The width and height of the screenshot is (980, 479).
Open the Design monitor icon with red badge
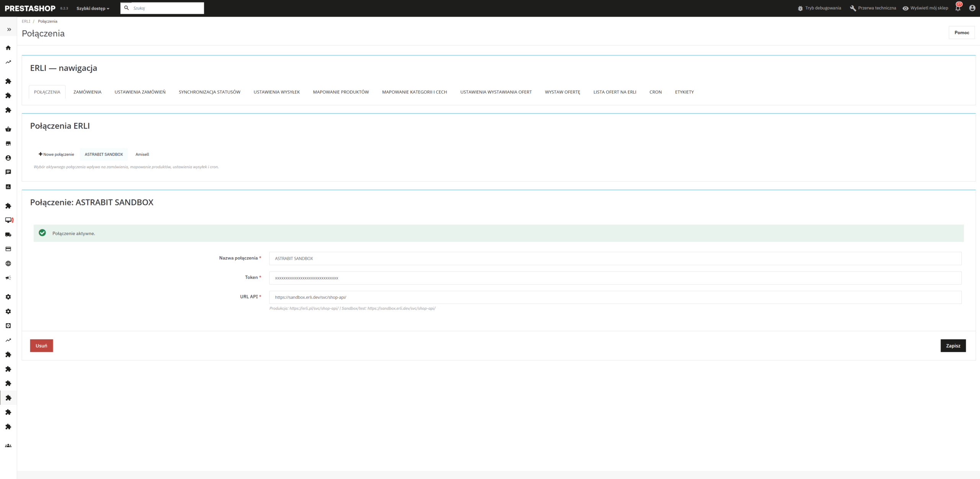point(9,220)
